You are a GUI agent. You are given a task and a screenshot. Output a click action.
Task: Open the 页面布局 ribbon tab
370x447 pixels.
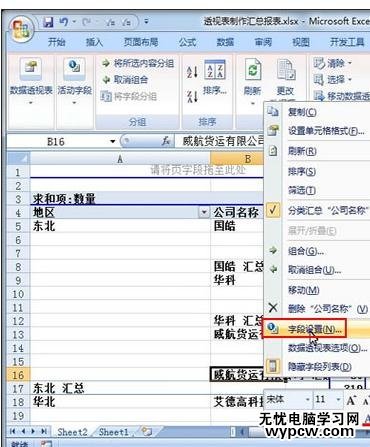point(141,42)
